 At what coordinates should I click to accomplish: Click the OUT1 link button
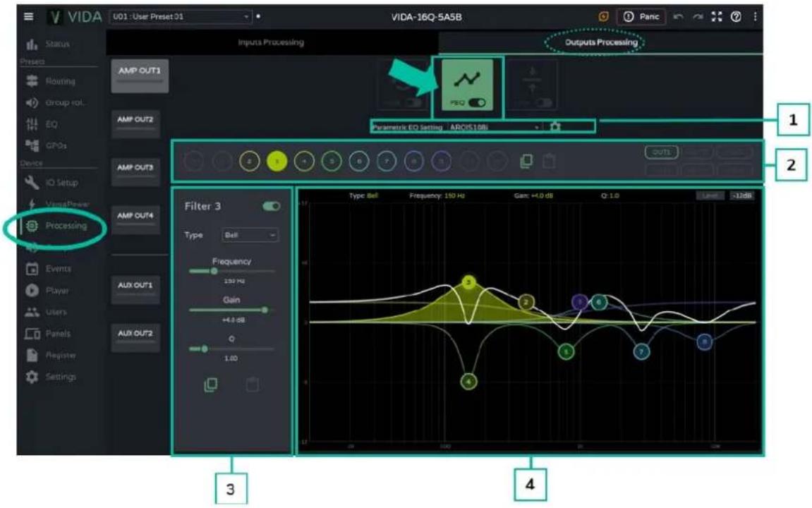coord(661,152)
